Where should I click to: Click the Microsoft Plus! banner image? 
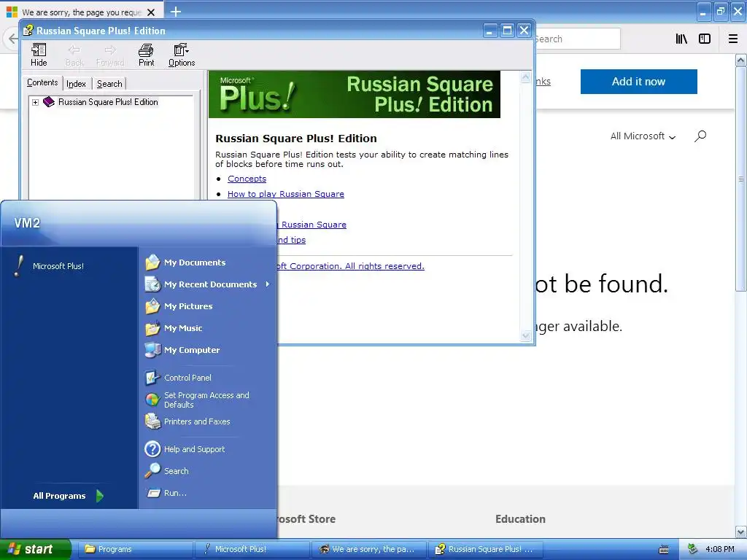coord(355,94)
